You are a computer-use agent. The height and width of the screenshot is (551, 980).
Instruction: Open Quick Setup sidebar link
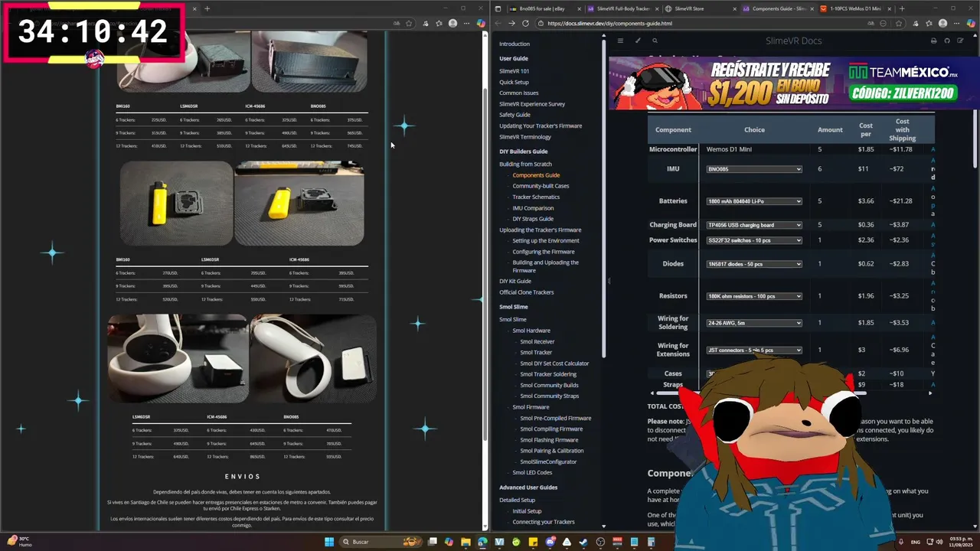click(x=514, y=82)
